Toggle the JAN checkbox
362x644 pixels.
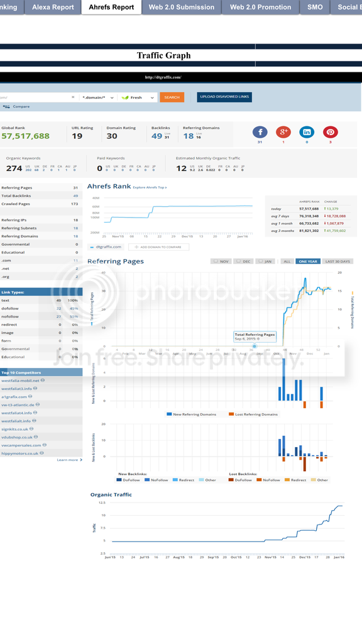coord(260,261)
